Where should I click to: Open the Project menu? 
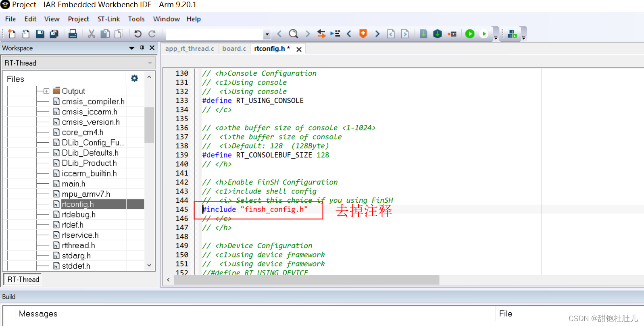(x=78, y=19)
